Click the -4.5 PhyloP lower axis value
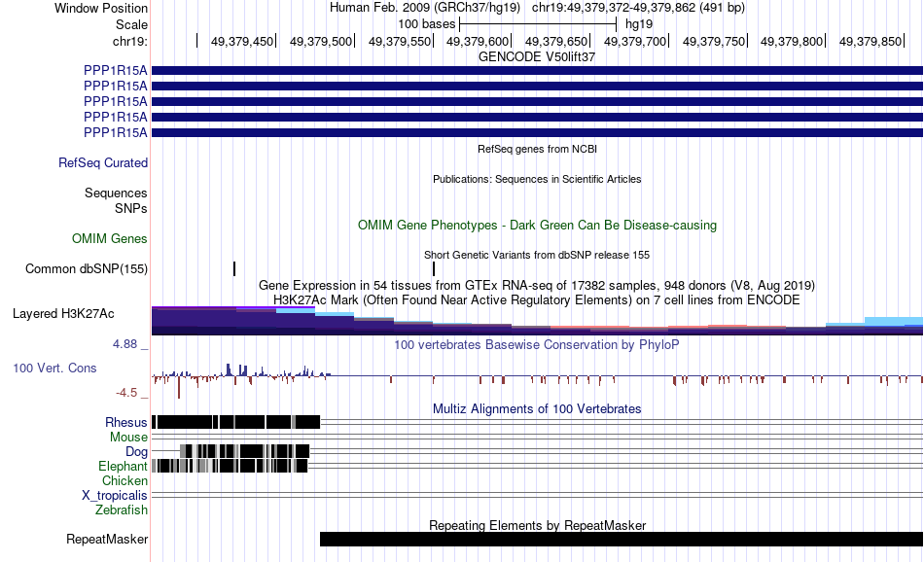Image resolution: width=924 pixels, height=562 pixels. [126, 393]
